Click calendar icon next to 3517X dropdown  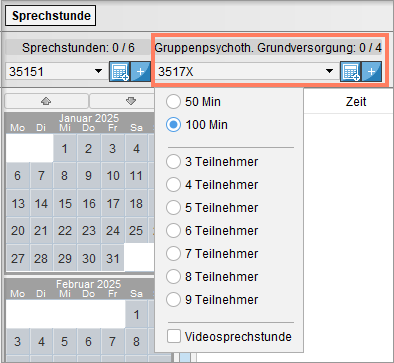[350, 71]
